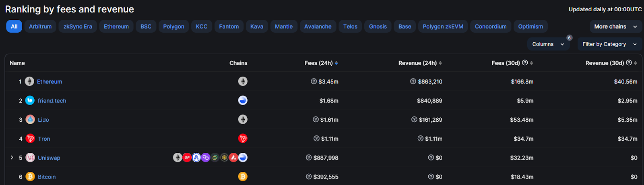Click the Bitcoin chain icon in Chains column
This screenshot has height=185, width=644.
[243, 177]
